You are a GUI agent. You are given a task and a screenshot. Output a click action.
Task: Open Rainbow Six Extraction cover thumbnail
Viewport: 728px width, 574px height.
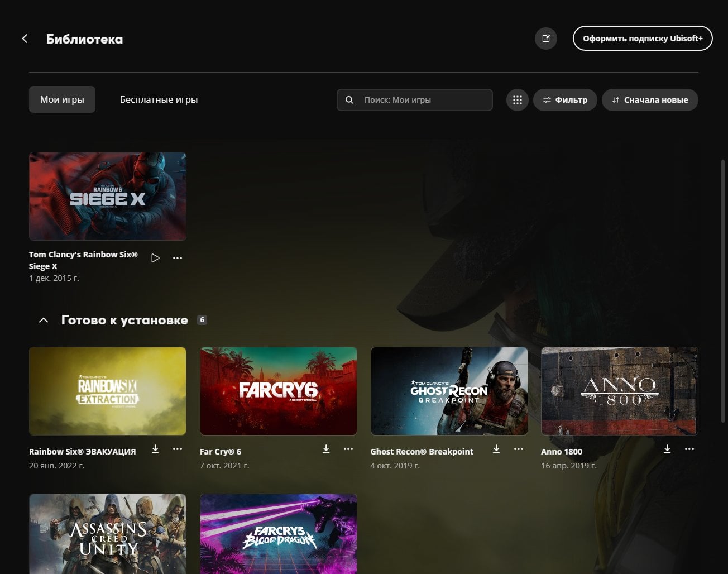(x=108, y=391)
